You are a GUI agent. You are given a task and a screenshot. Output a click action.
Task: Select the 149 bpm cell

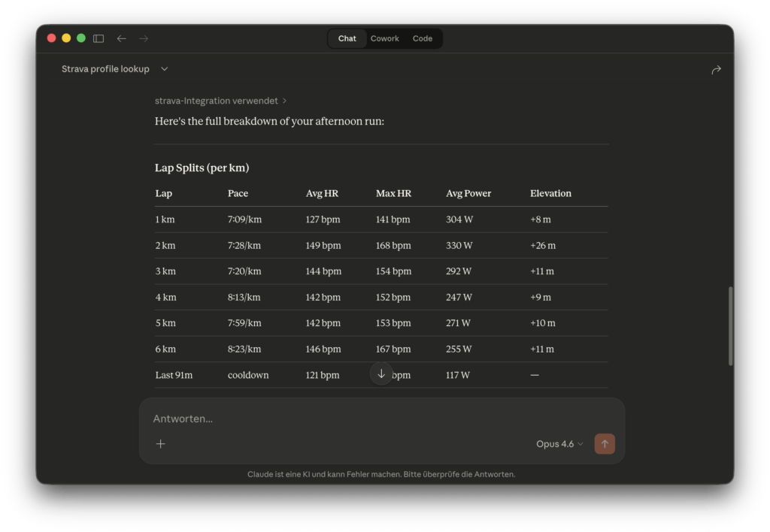click(323, 246)
